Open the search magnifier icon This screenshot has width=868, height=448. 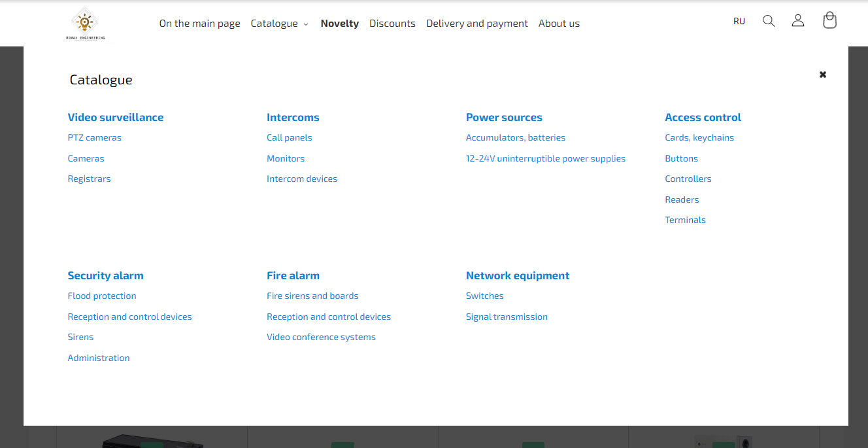pyautogui.click(x=769, y=21)
